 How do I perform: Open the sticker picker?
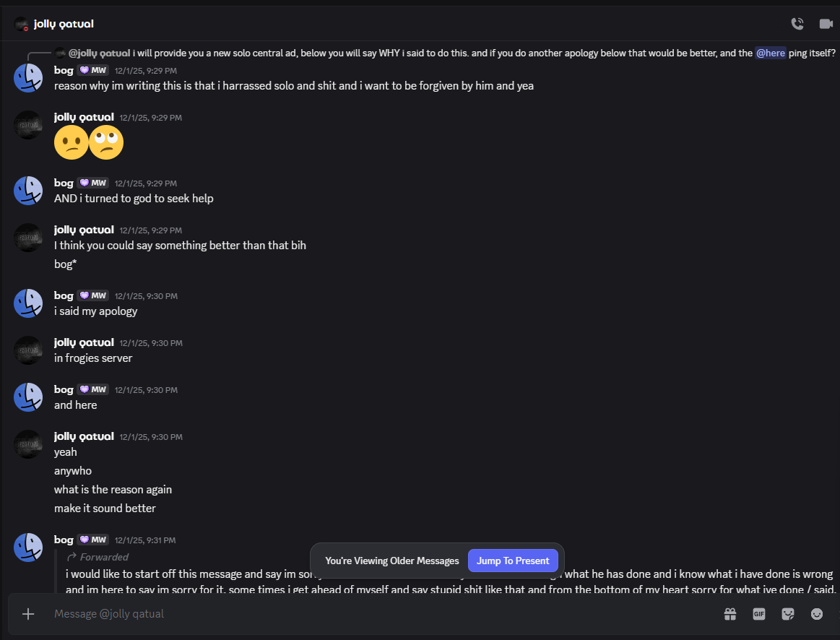[x=788, y=614]
